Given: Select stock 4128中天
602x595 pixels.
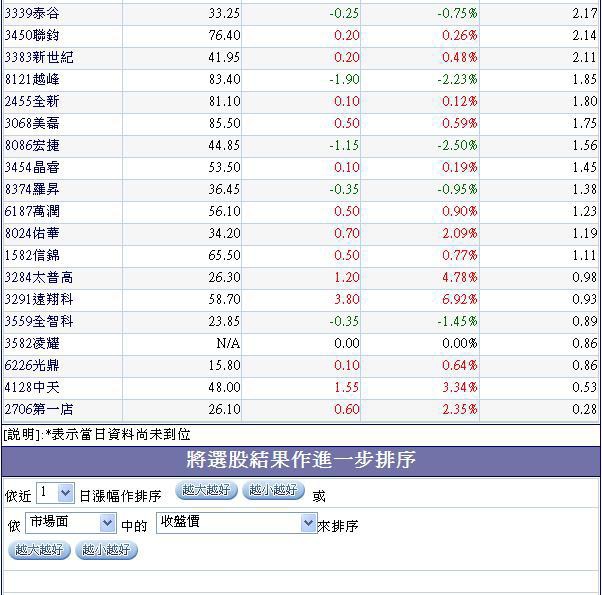Looking at the screenshot, I should tap(32, 387).
